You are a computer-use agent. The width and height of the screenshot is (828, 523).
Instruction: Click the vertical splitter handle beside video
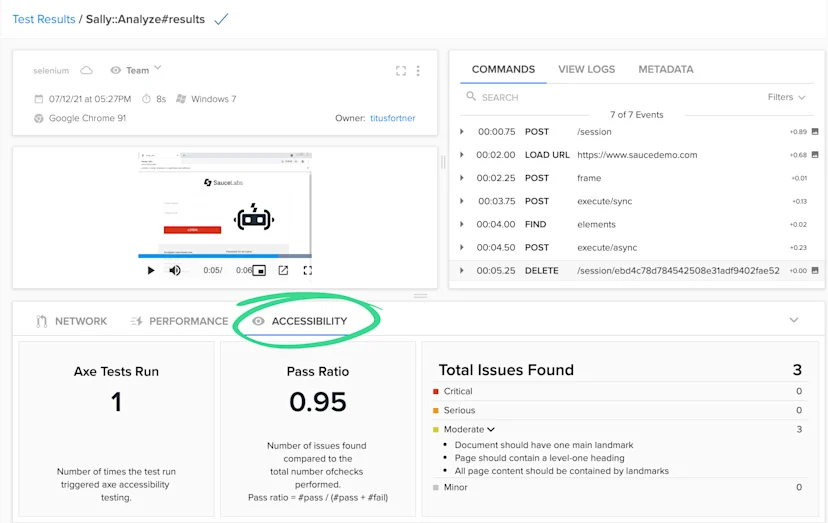(x=443, y=162)
